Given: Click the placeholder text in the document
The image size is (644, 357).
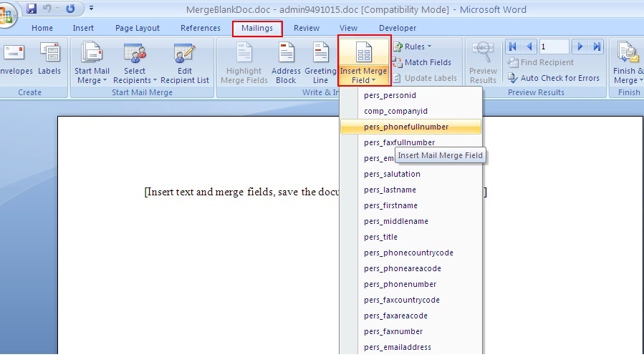Looking at the screenshot, I should [241, 192].
